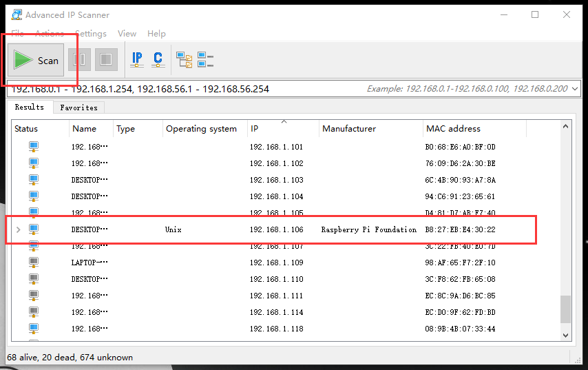Click the computer icon for 192.168.1.106
This screenshot has width=588, height=370.
(34, 229)
